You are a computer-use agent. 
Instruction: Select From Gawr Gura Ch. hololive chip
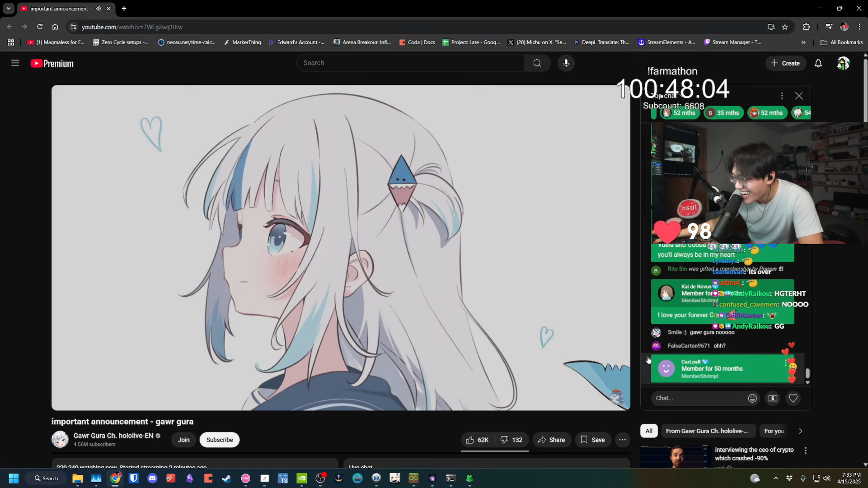point(707,431)
